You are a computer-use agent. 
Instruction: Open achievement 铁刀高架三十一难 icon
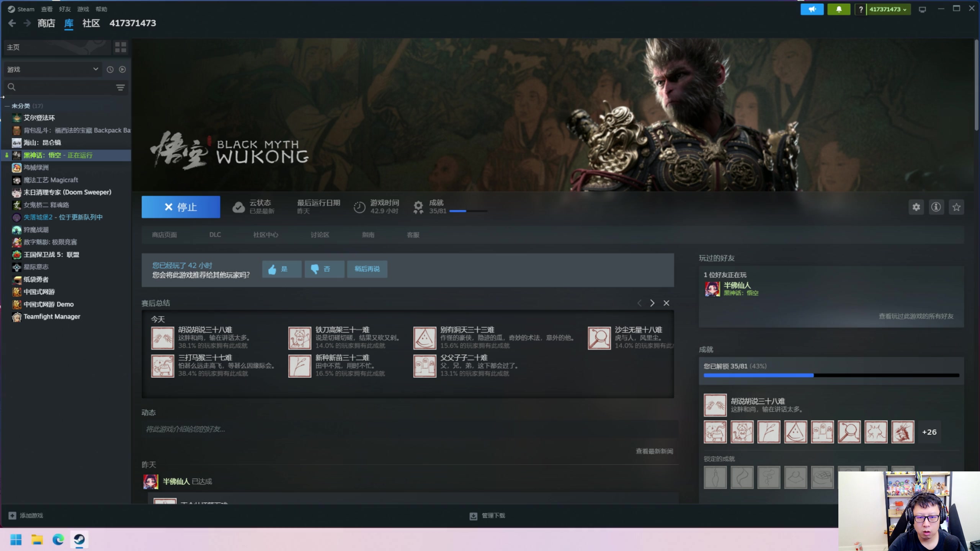click(x=300, y=338)
